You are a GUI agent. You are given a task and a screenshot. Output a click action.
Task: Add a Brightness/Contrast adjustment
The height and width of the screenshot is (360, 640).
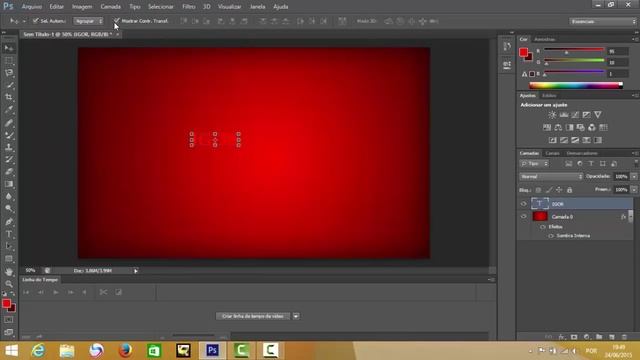coord(552,115)
